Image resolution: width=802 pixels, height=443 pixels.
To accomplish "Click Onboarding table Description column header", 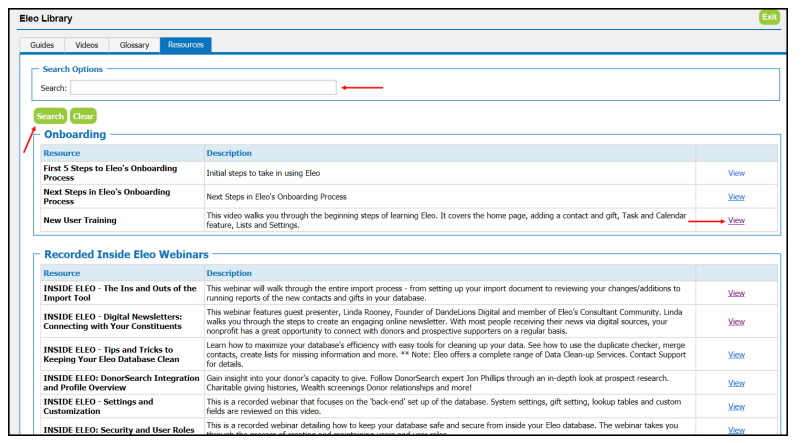I will (x=229, y=153).
